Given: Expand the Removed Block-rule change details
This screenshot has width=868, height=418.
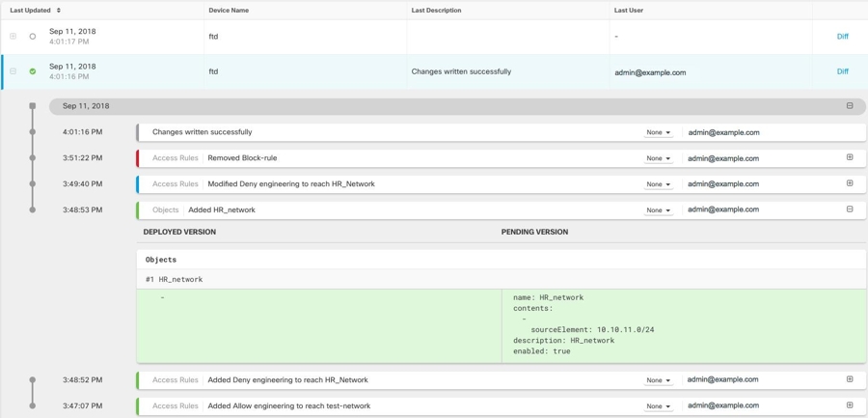Looking at the screenshot, I should (850, 157).
